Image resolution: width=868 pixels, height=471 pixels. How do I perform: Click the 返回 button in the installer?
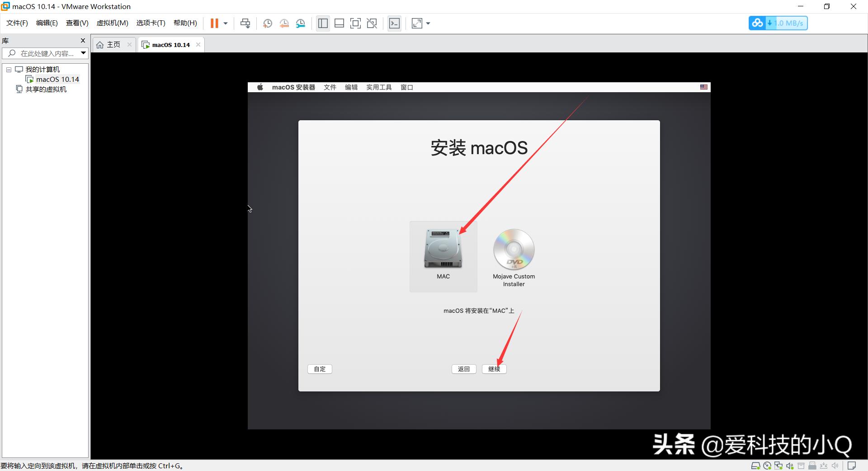tap(463, 369)
